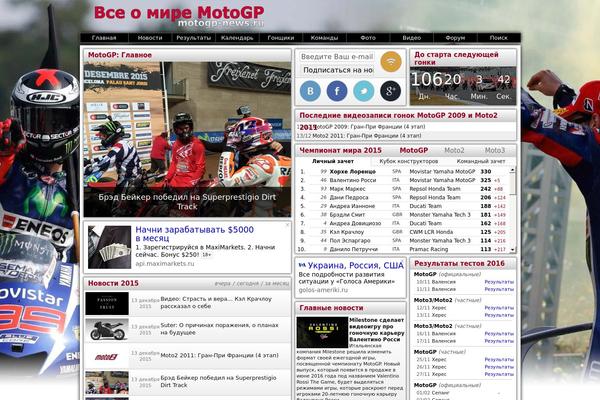Select the Личный зачет sub-tab

coord(333,162)
